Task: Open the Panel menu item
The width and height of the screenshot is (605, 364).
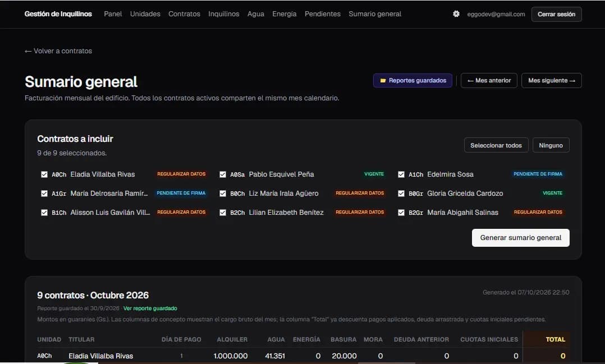Action: (113, 14)
